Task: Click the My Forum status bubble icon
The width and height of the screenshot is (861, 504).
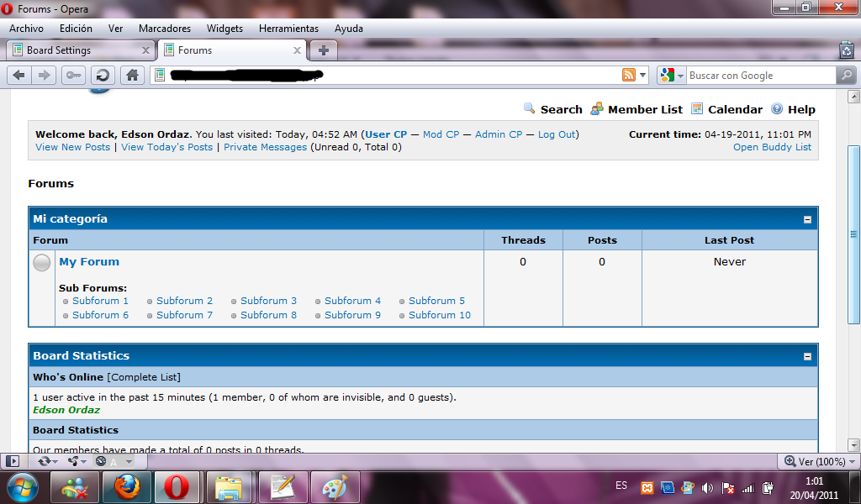Action: [x=42, y=263]
